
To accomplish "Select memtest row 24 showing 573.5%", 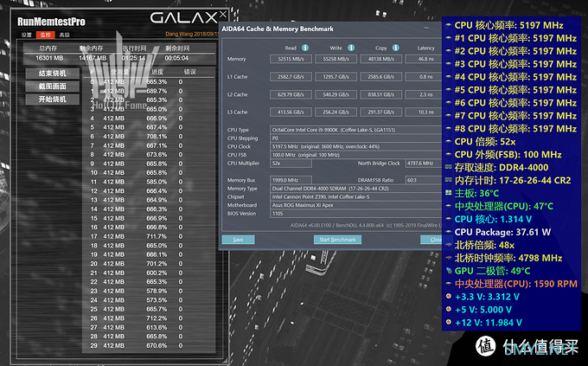I will click(149, 300).
